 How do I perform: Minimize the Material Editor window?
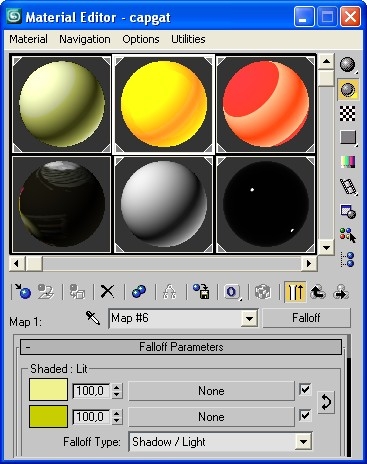click(304, 17)
